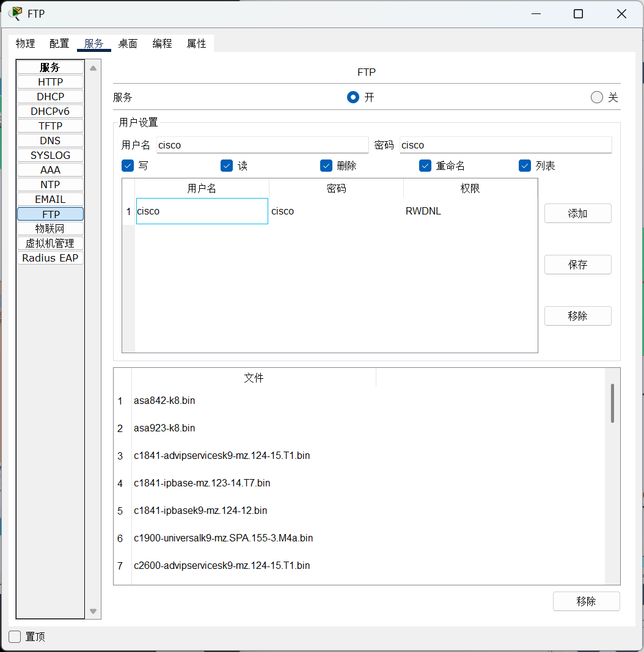Select 物联网 service
Image resolution: width=644 pixels, height=652 pixels.
[x=50, y=229]
